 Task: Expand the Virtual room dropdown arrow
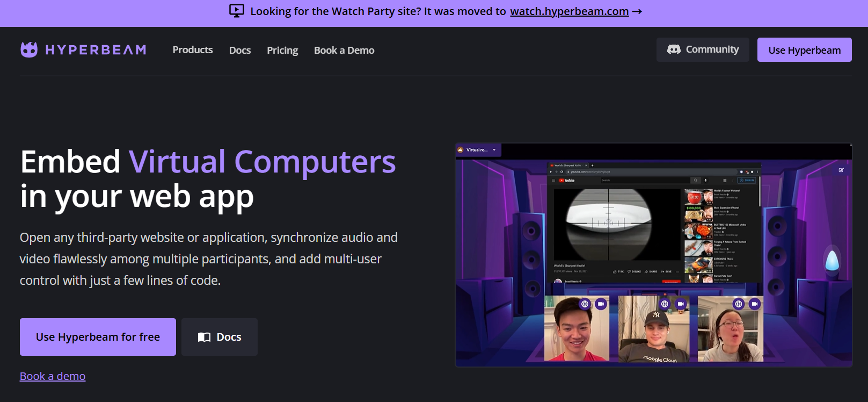(x=494, y=150)
